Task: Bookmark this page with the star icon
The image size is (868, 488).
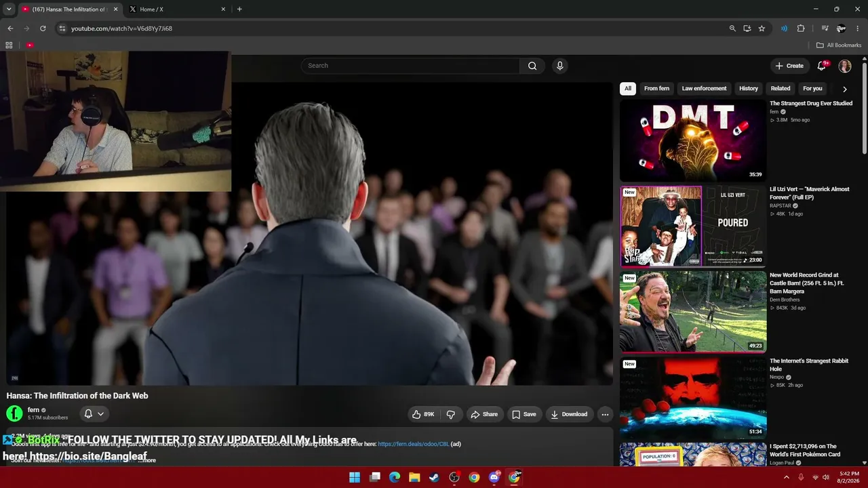Action: click(762, 28)
